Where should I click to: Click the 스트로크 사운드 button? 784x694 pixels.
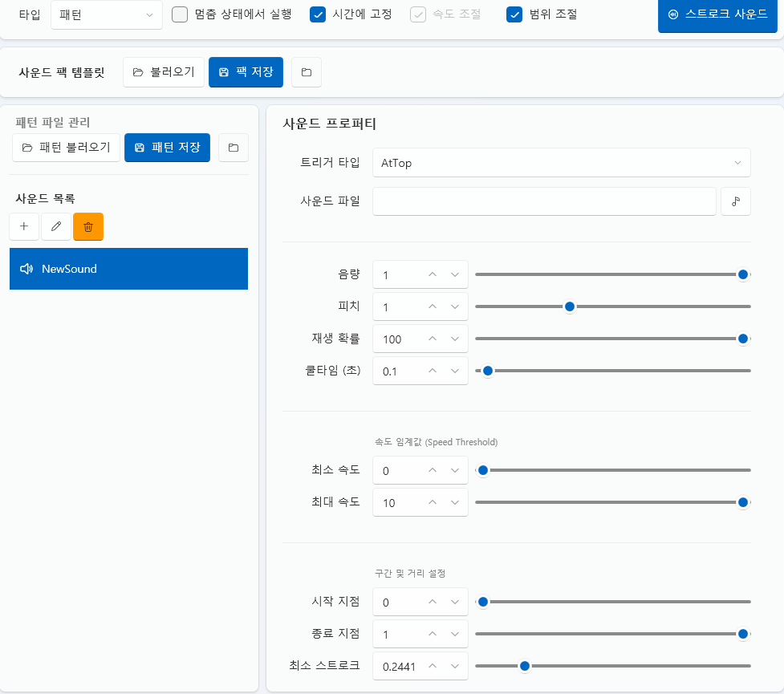click(717, 14)
